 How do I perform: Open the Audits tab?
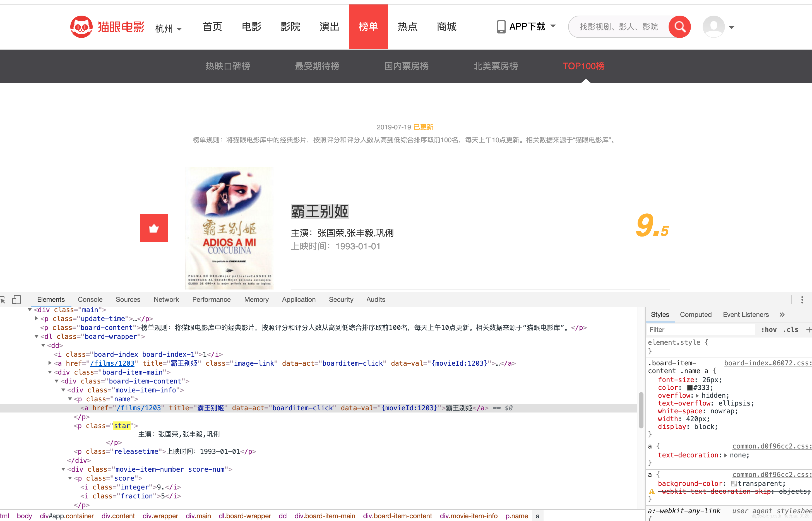[x=376, y=300]
